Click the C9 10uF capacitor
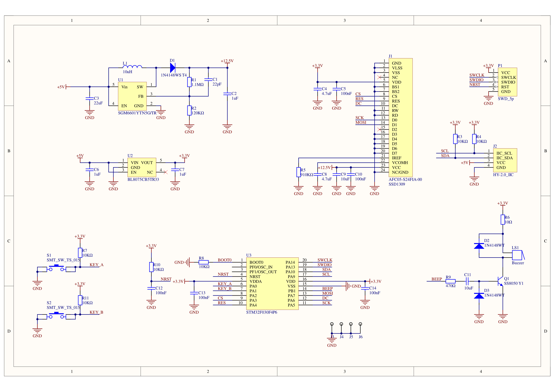Viewport: 555px width, 392px height. pyautogui.click(x=336, y=174)
